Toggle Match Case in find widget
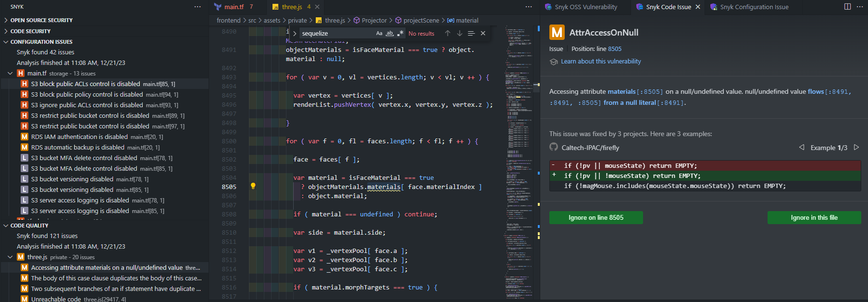 click(379, 33)
